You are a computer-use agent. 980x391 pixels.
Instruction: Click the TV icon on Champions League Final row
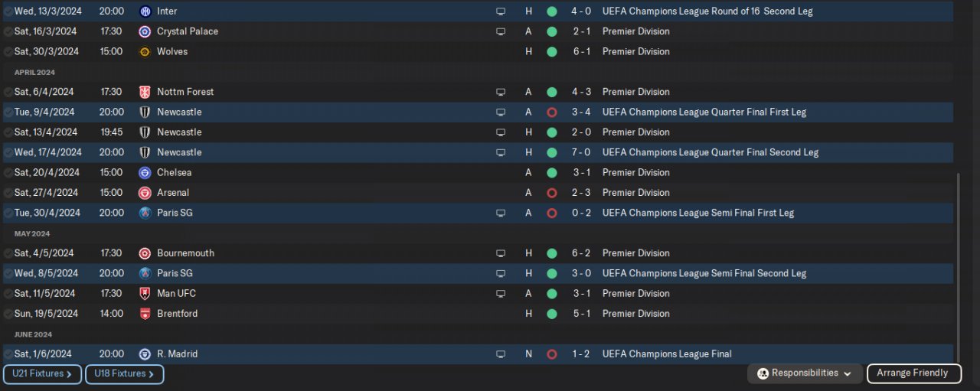tap(501, 354)
